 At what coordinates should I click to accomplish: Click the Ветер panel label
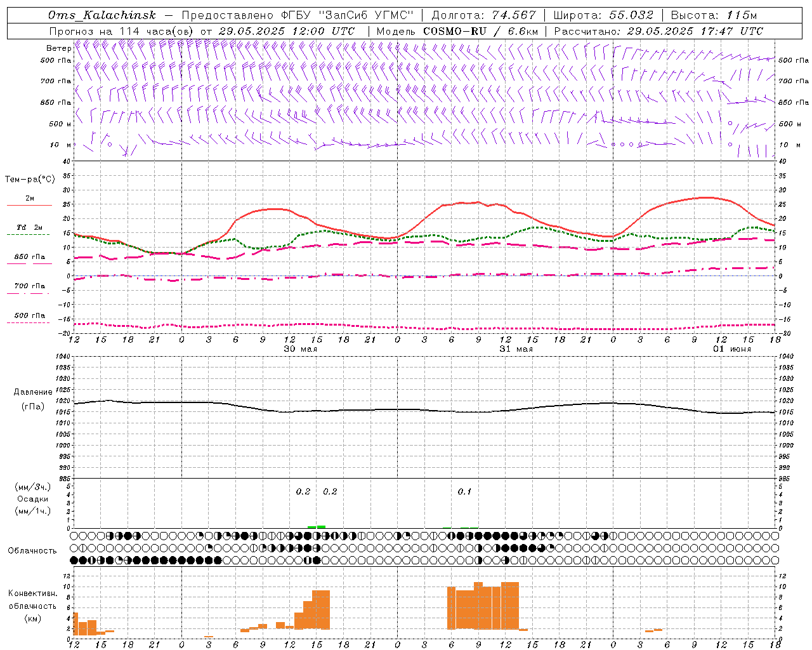(x=58, y=48)
